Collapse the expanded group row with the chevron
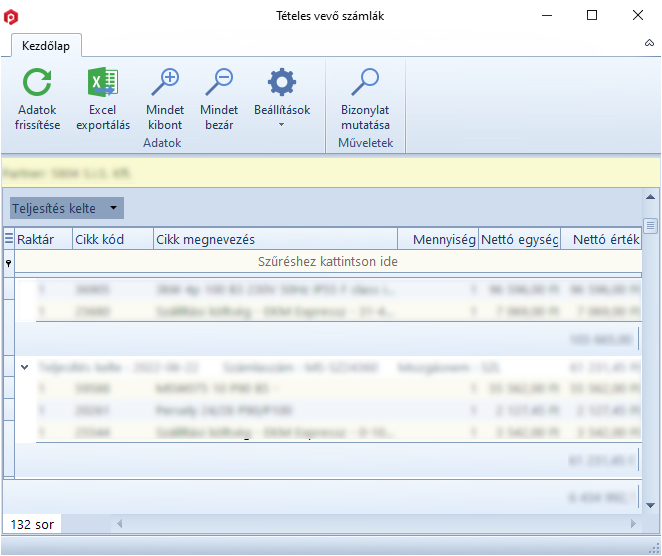The width and height of the screenshot is (662, 556). 25,368
